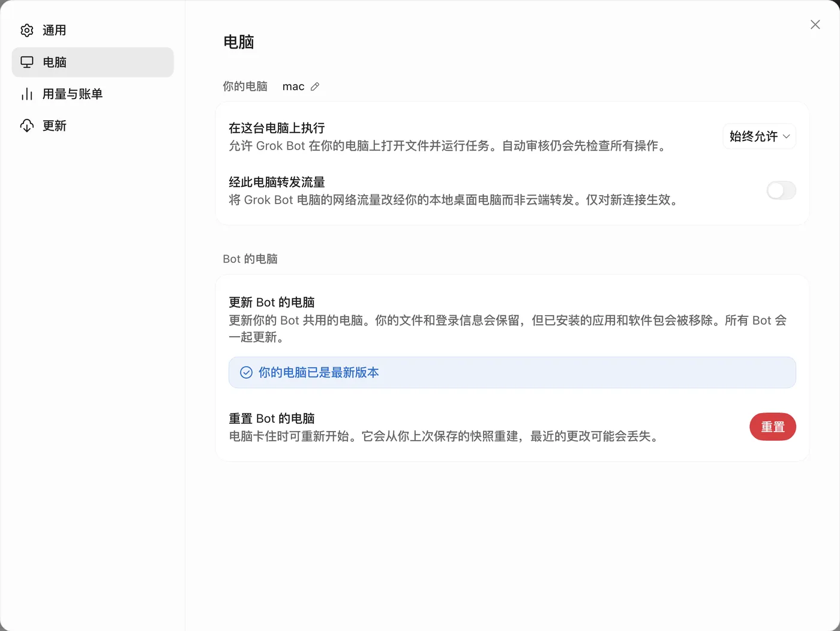Viewport: 840px width, 631px height.
Task: Click the Bot 的电脑 section label
Action: point(250,259)
